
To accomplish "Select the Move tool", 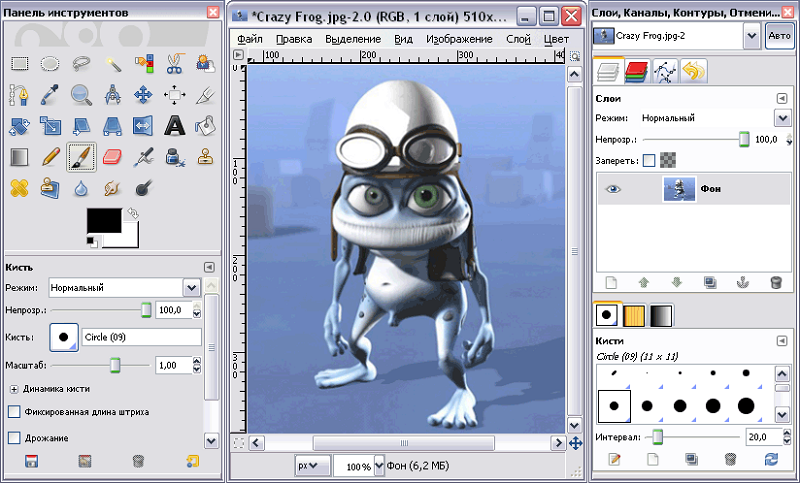I will [143, 95].
